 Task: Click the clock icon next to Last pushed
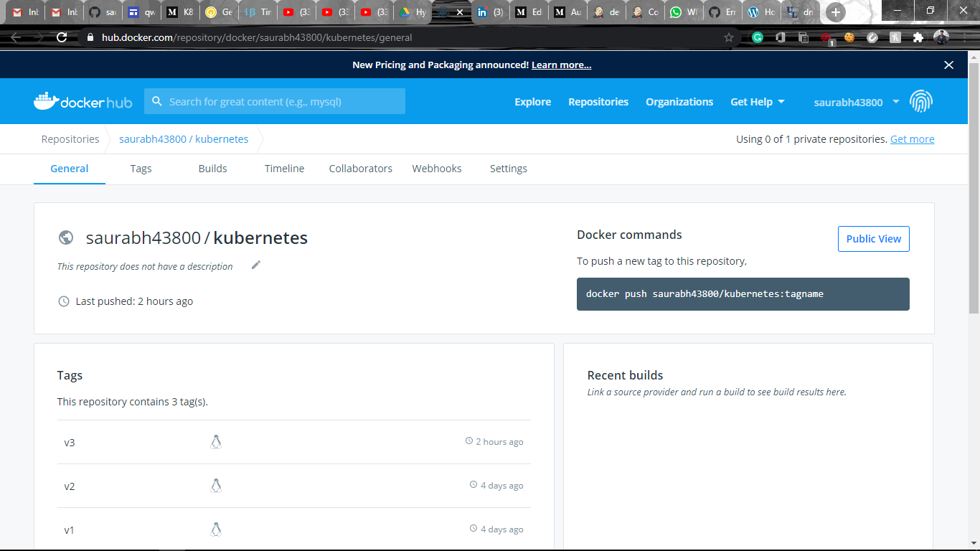pyautogui.click(x=63, y=301)
